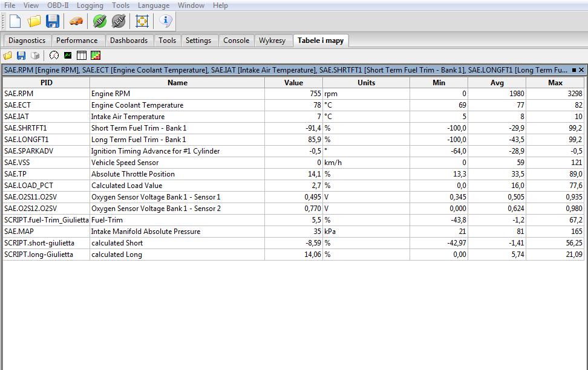The image size is (588, 370).
Task: Select the SCRIPT.long-Giulietta cell
Action: [x=47, y=255]
